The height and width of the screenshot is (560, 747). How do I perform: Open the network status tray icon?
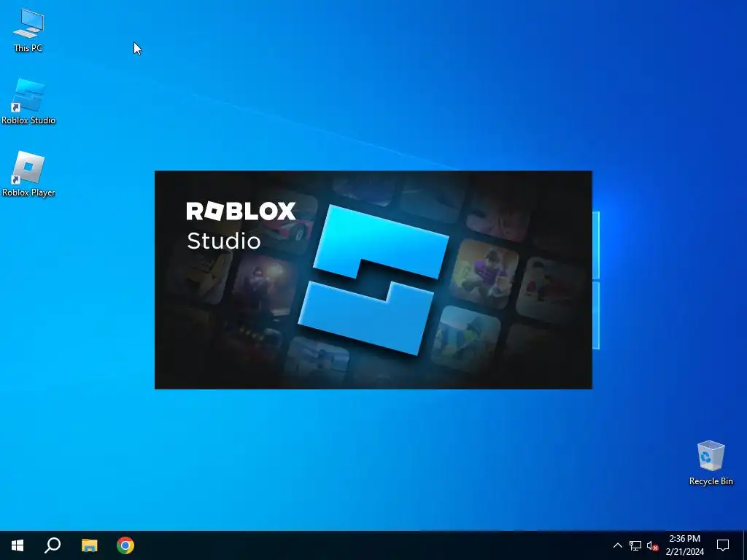(635, 545)
